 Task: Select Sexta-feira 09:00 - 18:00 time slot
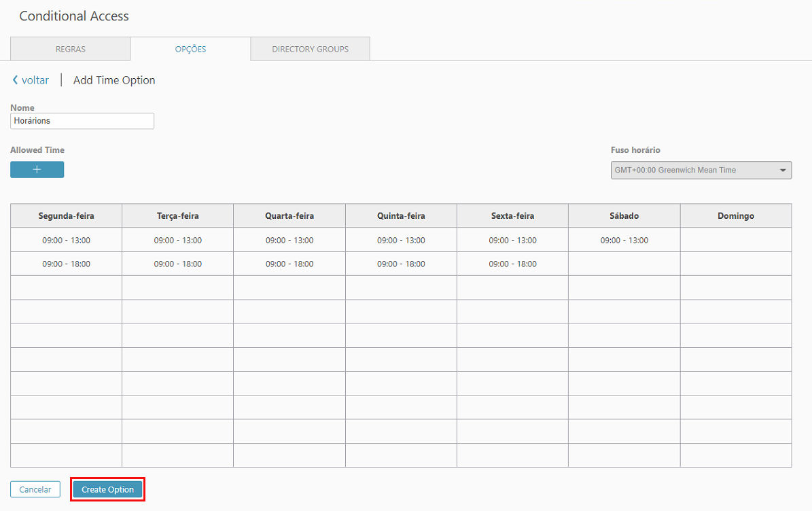(512, 264)
